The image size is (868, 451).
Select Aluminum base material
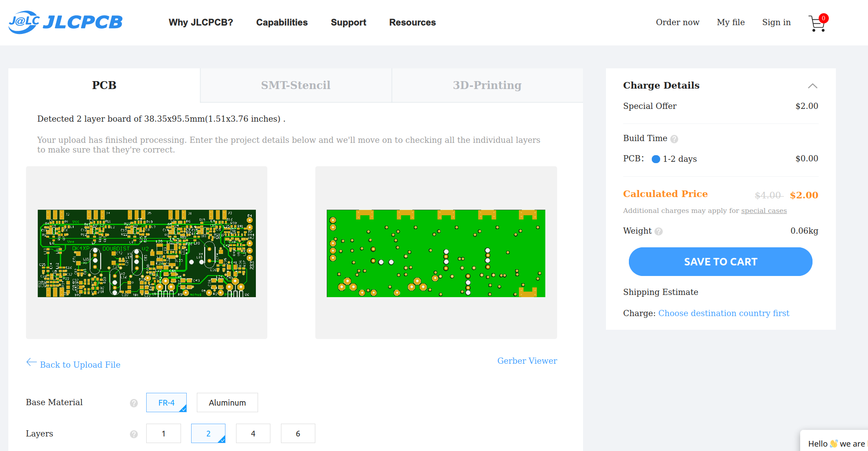pos(227,403)
